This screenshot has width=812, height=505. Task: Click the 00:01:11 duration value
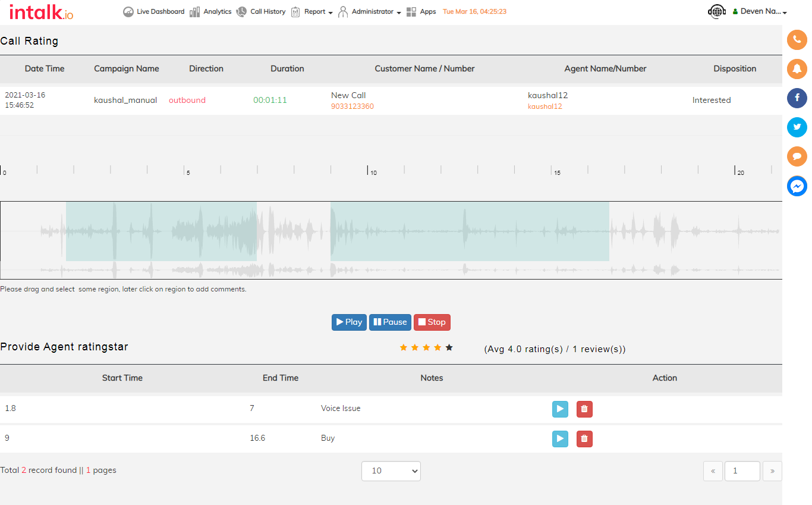(270, 100)
